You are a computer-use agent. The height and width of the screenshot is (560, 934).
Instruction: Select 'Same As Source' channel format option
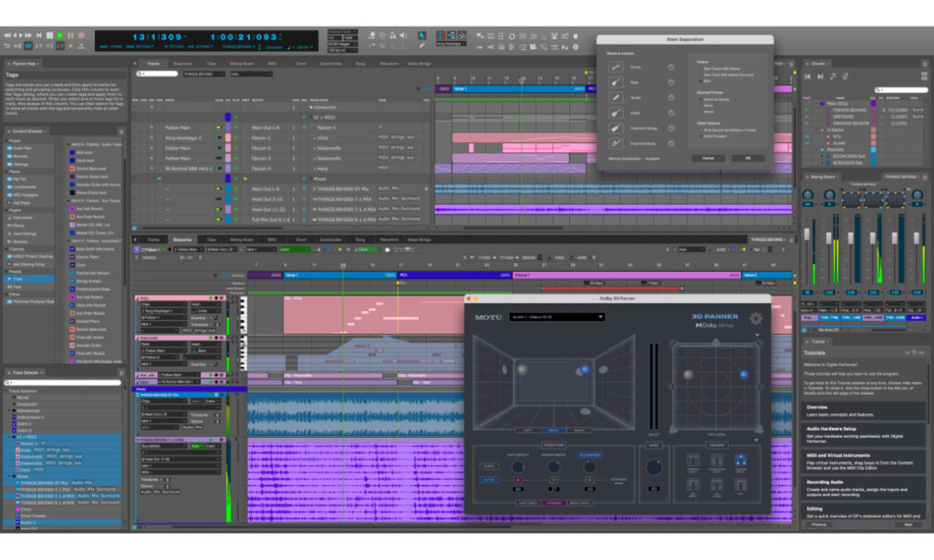pyautogui.click(x=715, y=99)
